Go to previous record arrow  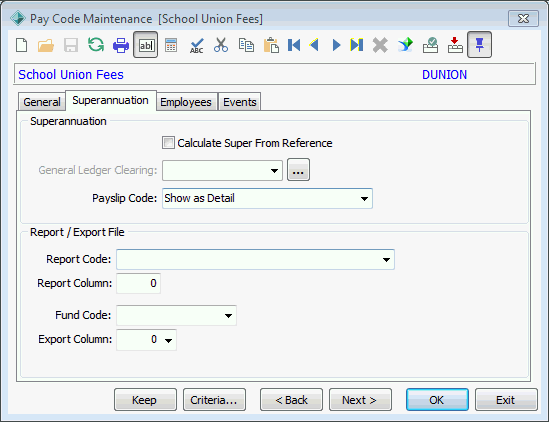[314, 45]
